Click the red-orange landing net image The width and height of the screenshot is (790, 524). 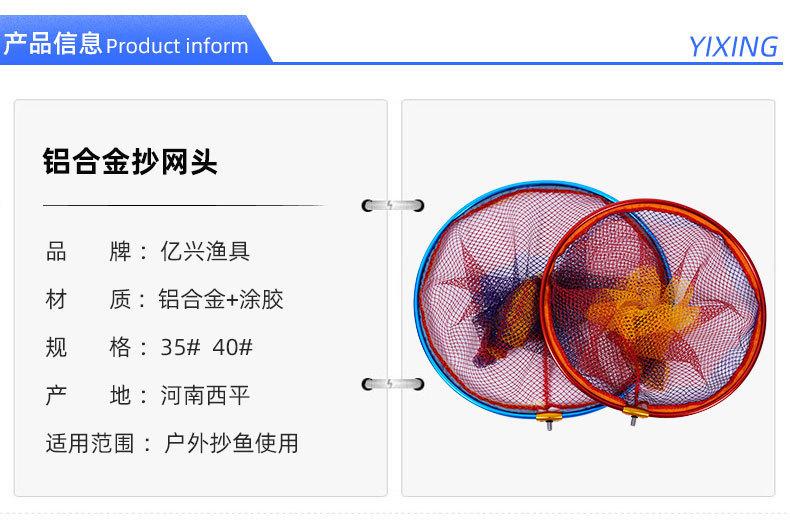click(653, 308)
